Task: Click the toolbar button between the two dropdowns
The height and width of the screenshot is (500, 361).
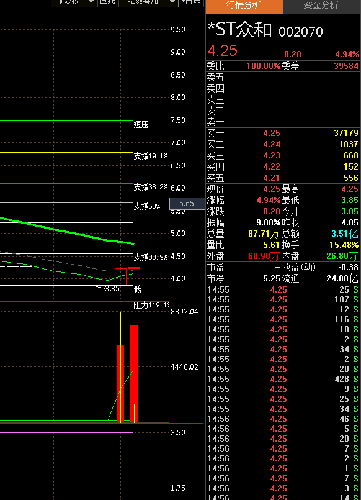Action: (107, 2)
